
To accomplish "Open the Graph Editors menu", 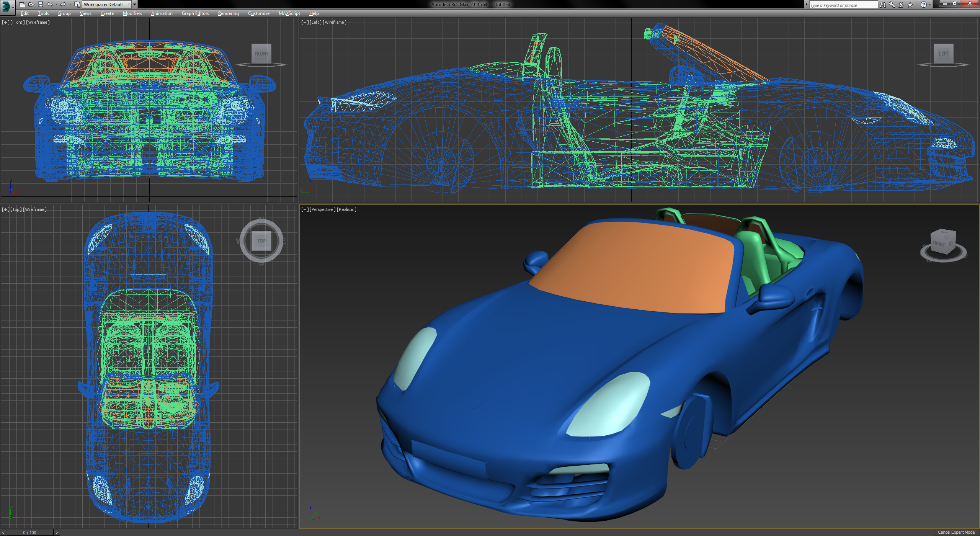I will [195, 13].
